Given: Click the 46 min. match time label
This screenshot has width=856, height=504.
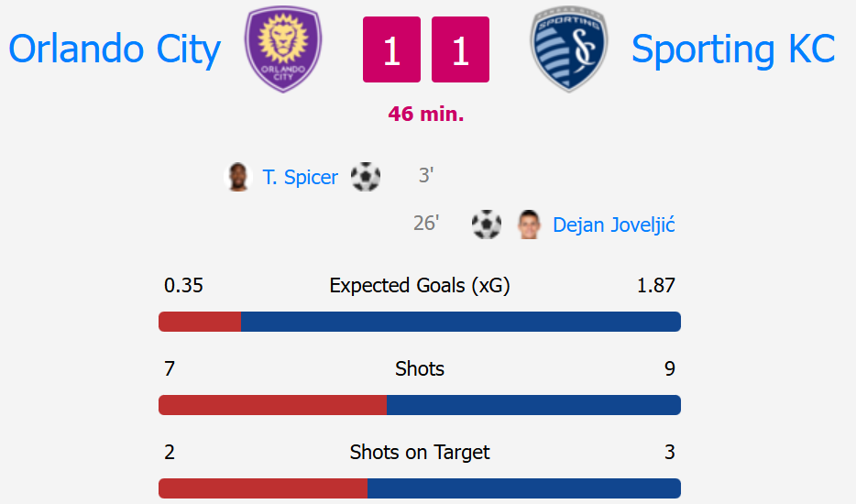Looking at the screenshot, I should (x=426, y=114).
